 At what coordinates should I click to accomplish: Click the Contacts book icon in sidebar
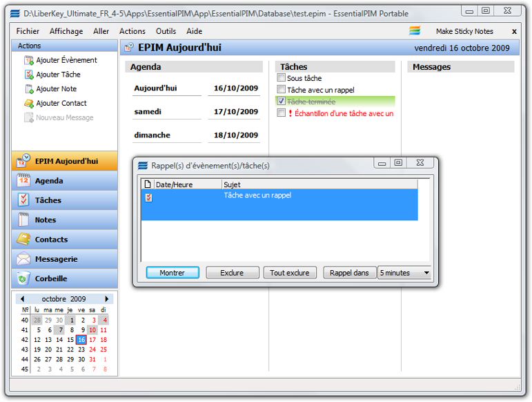23,240
